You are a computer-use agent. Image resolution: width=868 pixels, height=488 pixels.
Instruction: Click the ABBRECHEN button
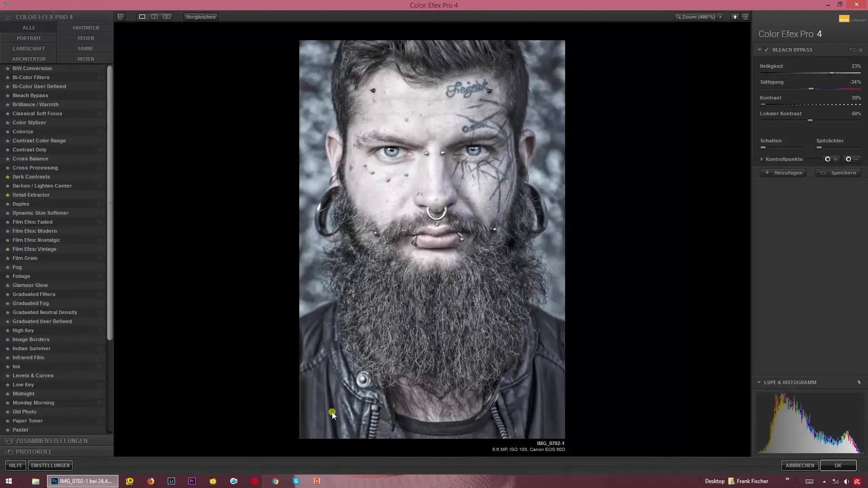tap(800, 465)
